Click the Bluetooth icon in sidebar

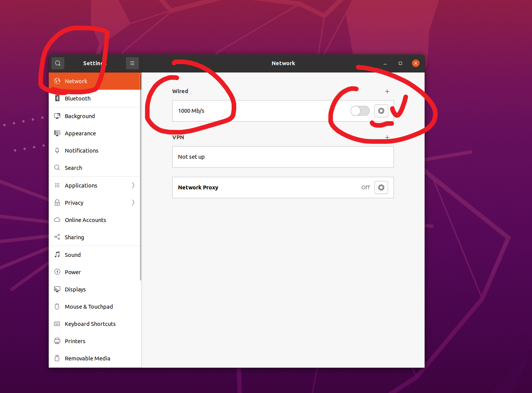pyautogui.click(x=57, y=98)
